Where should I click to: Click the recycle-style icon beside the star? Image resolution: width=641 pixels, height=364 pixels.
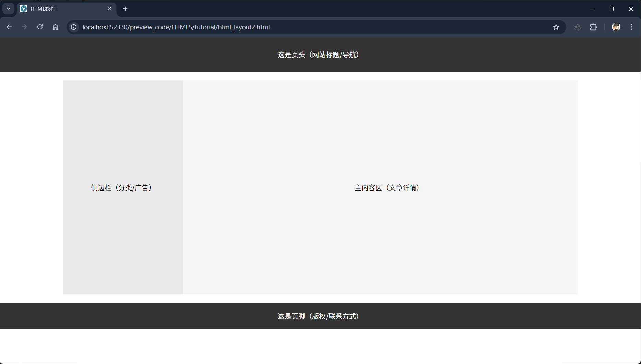578,27
